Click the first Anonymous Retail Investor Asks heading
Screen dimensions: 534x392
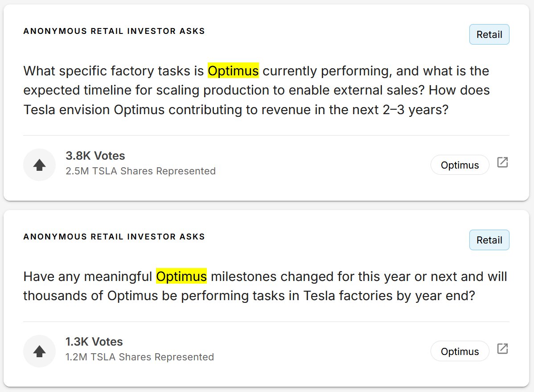click(x=114, y=31)
